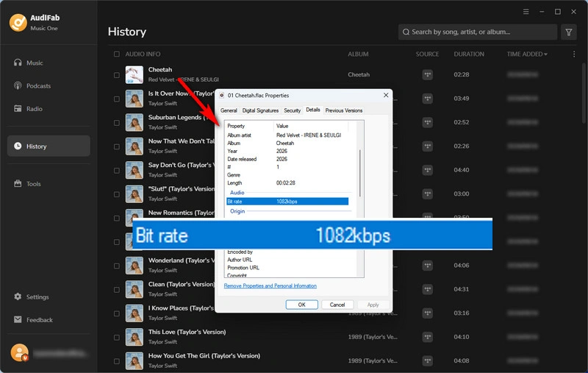
Task: Select the History sidebar item
Action: coord(49,146)
